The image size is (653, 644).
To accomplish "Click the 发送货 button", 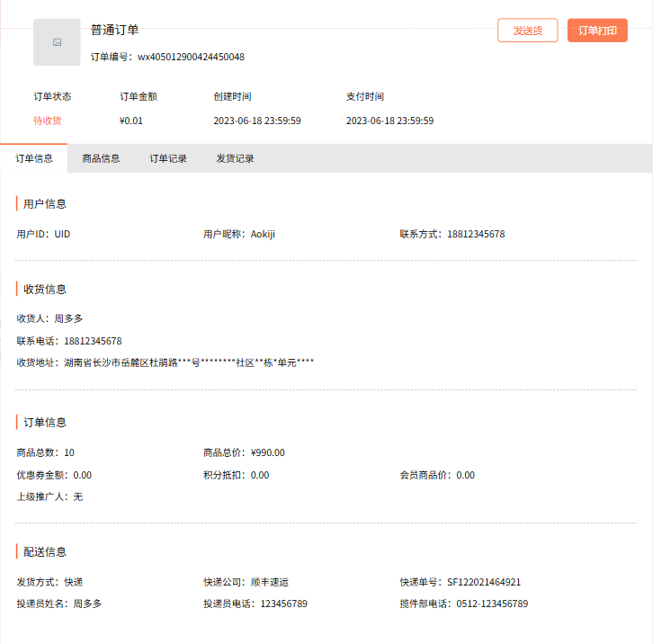I will 527,31.
